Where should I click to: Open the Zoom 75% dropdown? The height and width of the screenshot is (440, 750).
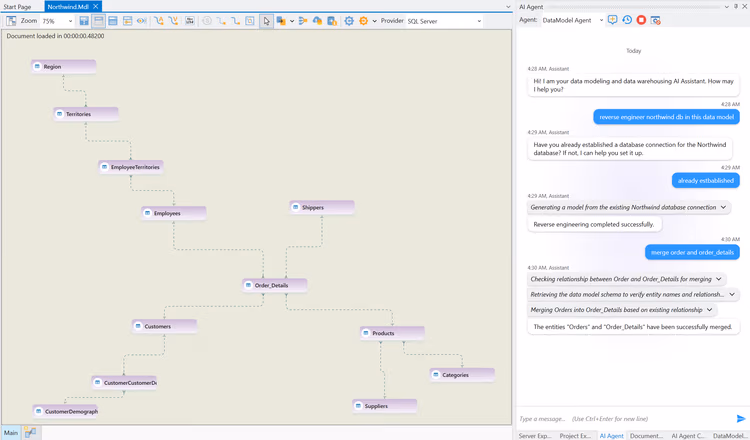tap(57, 21)
